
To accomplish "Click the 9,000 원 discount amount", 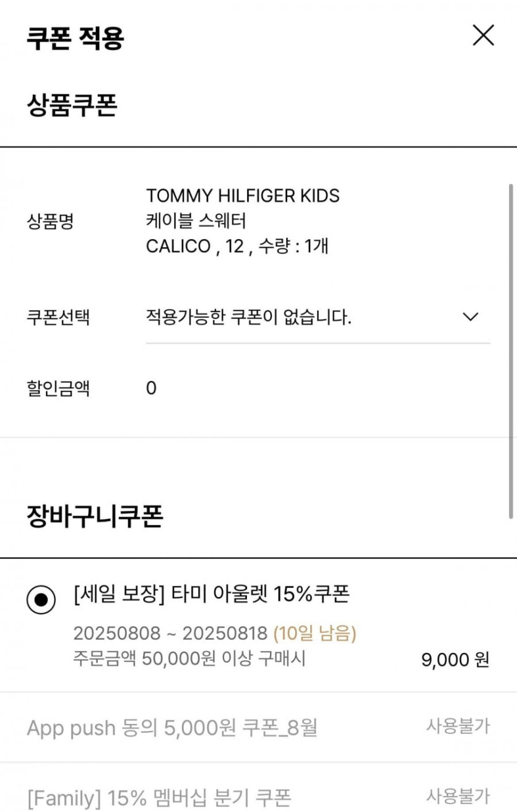I will point(455,660).
